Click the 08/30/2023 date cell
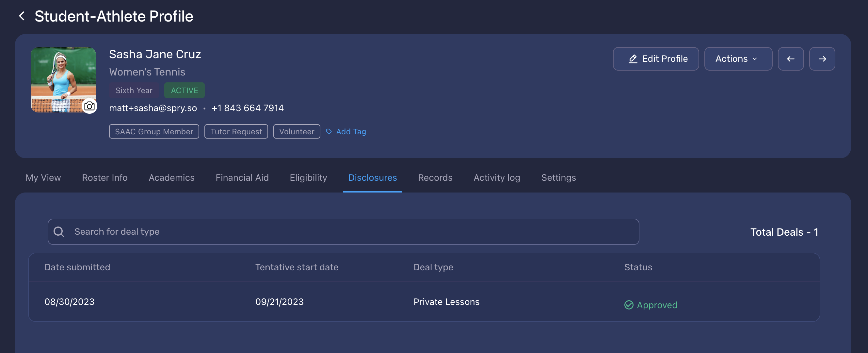This screenshot has height=353, width=868. 70,302
